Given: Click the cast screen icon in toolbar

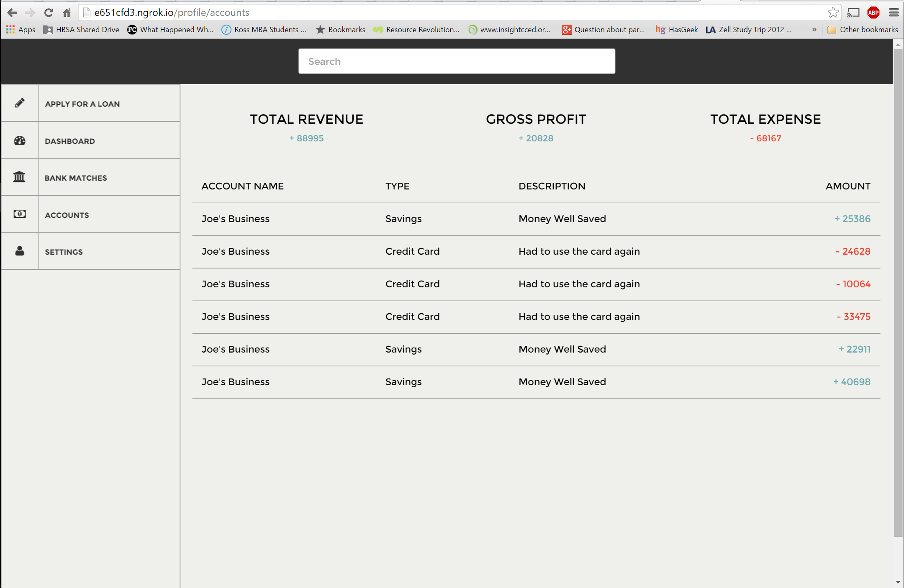Looking at the screenshot, I should click(x=853, y=13).
